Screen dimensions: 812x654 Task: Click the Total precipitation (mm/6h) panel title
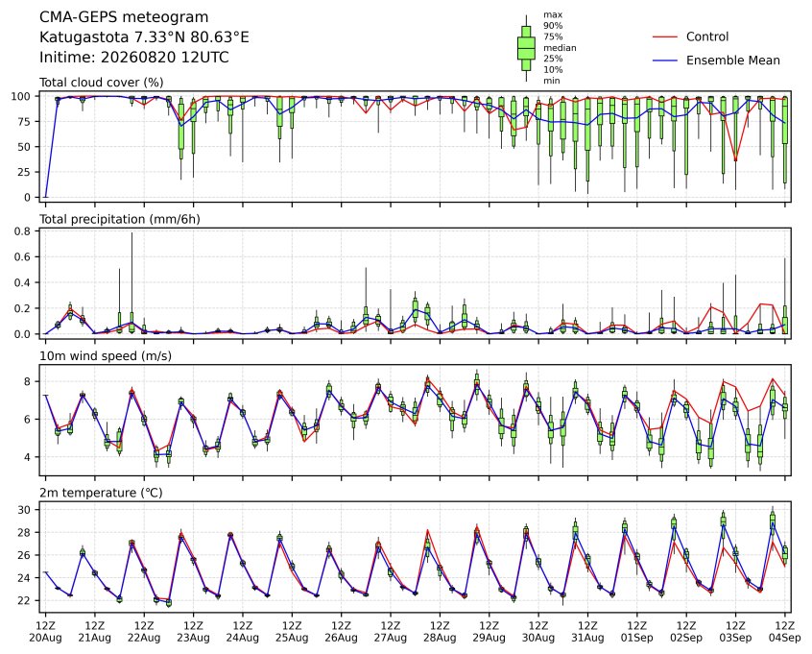[120, 219]
